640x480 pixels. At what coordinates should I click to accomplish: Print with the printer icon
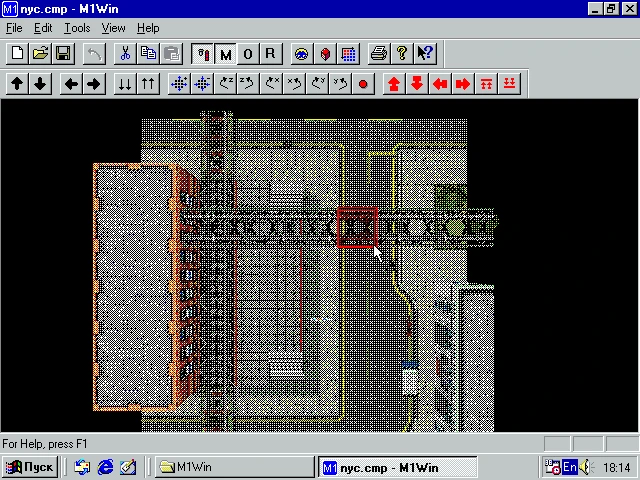tap(379, 53)
